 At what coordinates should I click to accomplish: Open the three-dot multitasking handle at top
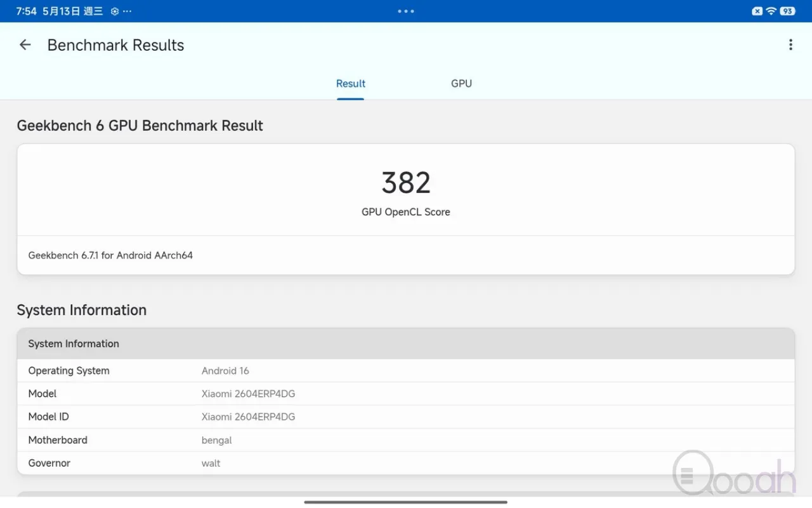click(x=406, y=11)
